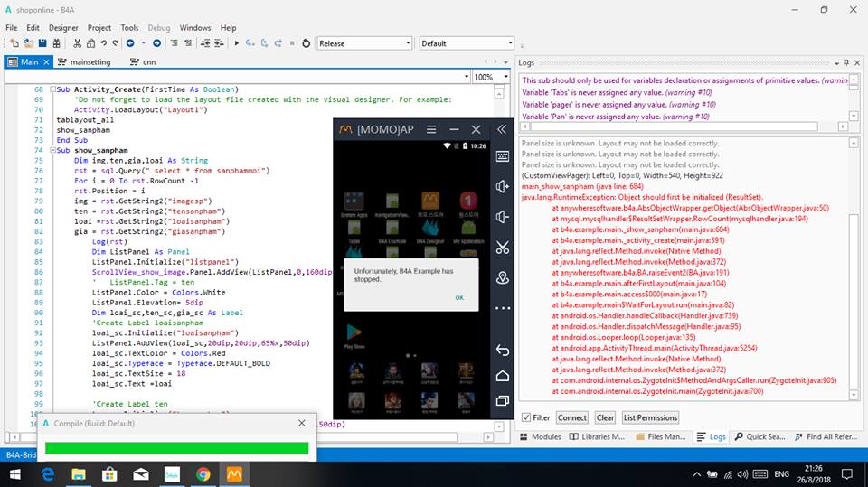Screen dimensions: 868x487
Task: Open the Default build dropdown
Action: 510,43
